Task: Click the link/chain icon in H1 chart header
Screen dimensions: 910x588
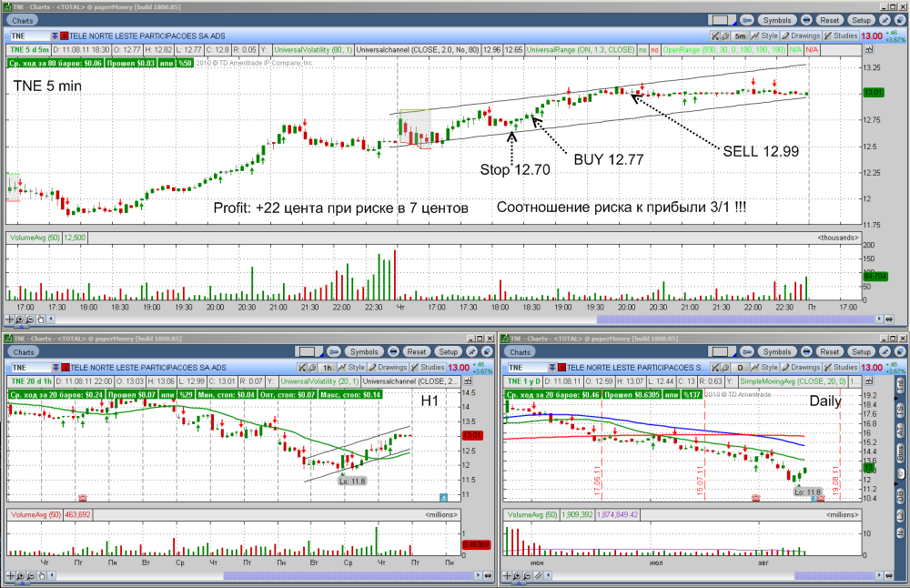Action: click(x=334, y=351)
